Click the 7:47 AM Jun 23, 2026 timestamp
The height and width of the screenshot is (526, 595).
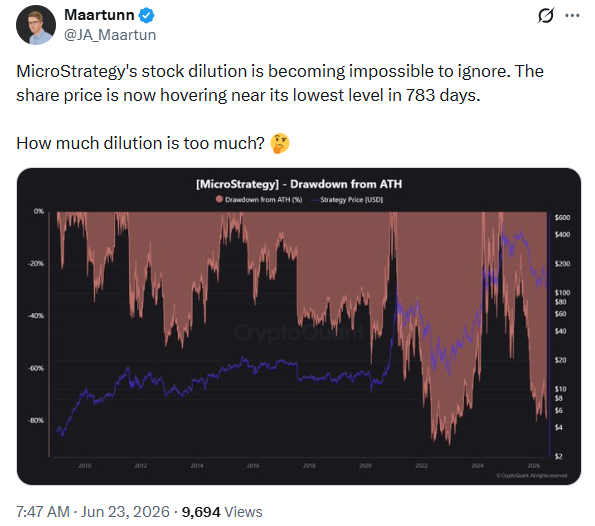[93, 512]
